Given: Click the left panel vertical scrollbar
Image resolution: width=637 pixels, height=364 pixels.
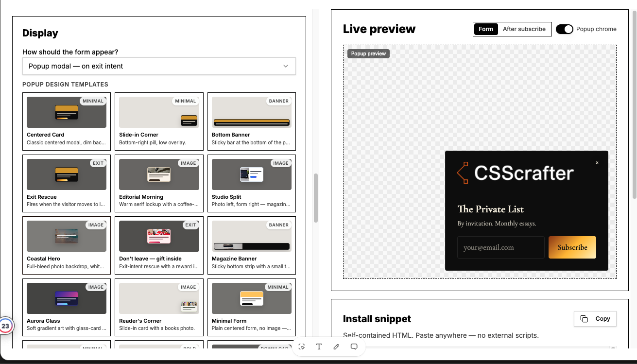Looking at the screenshot, I should coord(316,198).
